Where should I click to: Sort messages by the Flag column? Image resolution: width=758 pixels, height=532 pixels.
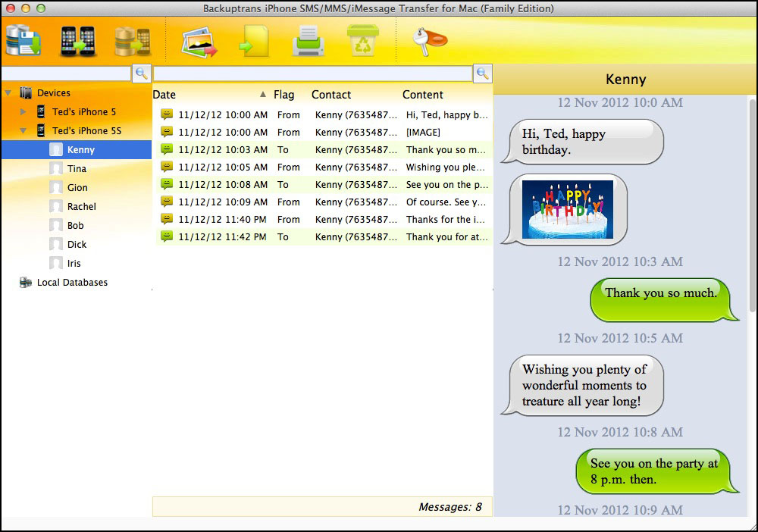coord(283,95)
